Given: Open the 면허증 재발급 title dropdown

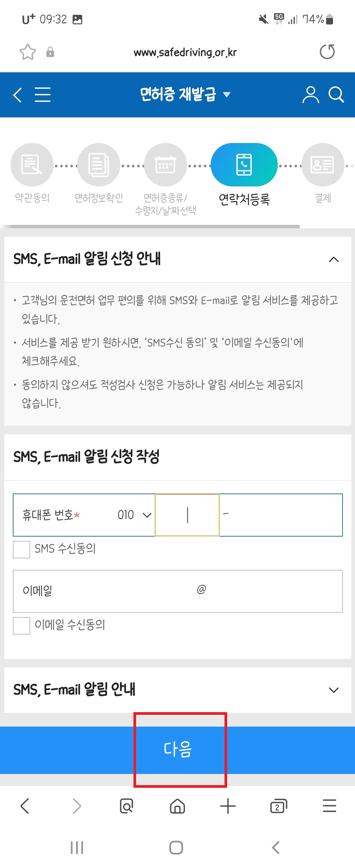Looking at the screenshot, I should (x=227, y=95).
